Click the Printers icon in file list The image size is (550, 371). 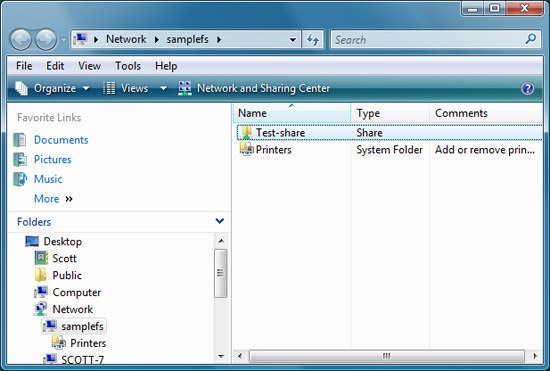pos(247,149)
